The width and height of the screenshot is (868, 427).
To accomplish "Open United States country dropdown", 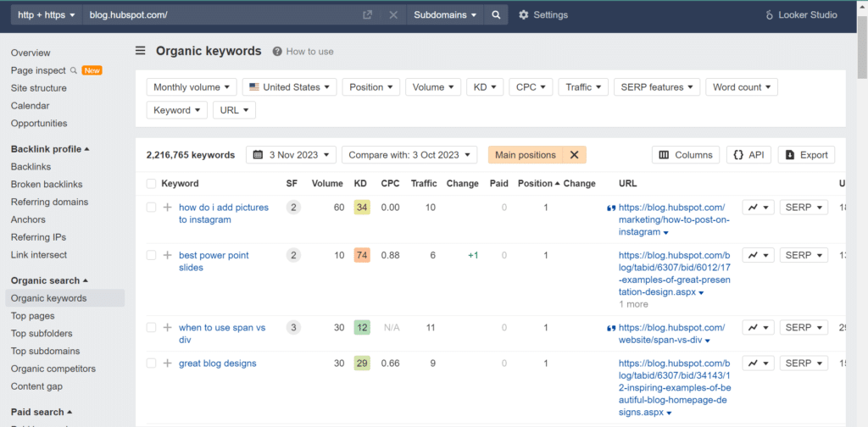I will click(x=290, y=86).
